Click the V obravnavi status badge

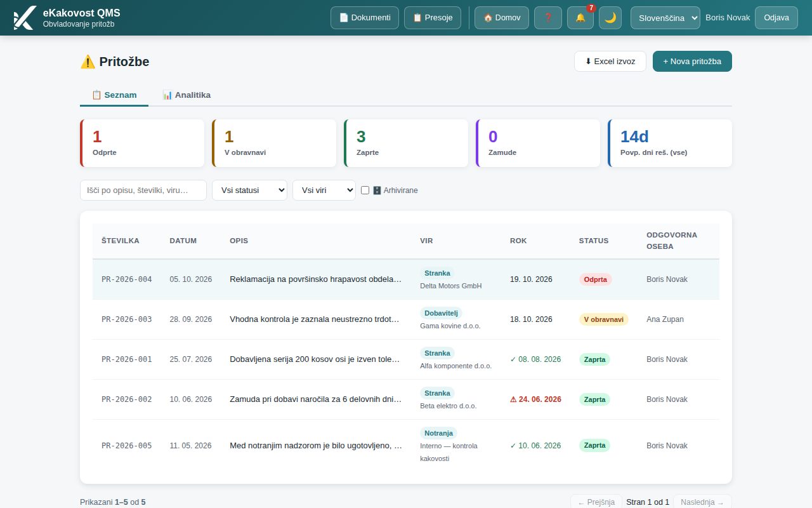[x=604, y=319]
